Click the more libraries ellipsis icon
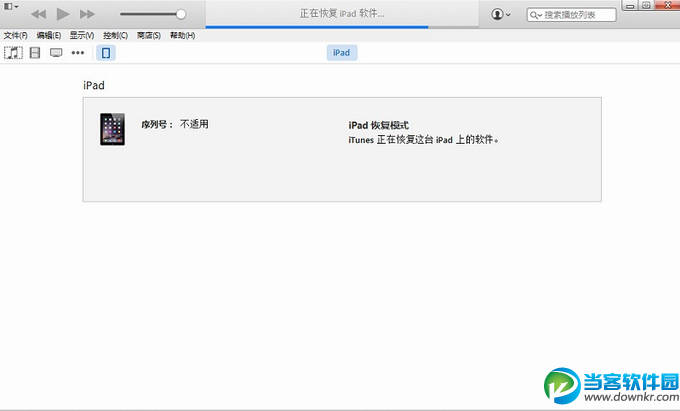Screen dimensions: 680x411 pos(78,53)
